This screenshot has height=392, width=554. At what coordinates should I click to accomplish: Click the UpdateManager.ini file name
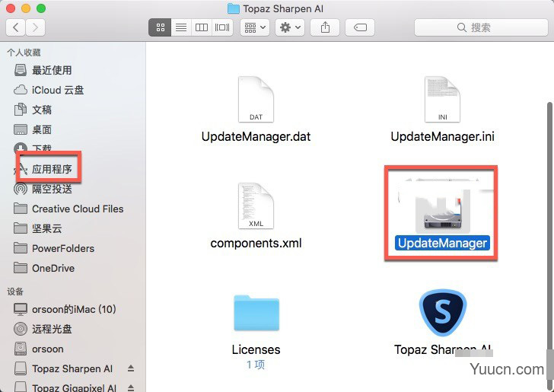442,136
